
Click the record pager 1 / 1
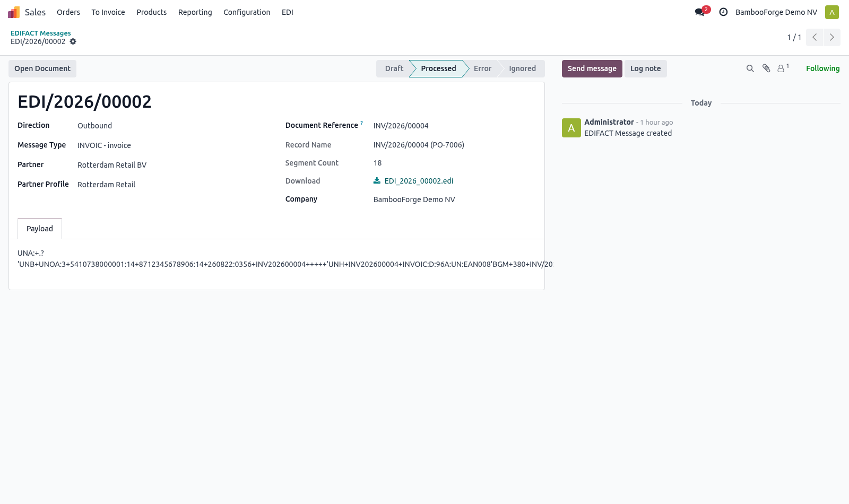click(x=794, y=37)
